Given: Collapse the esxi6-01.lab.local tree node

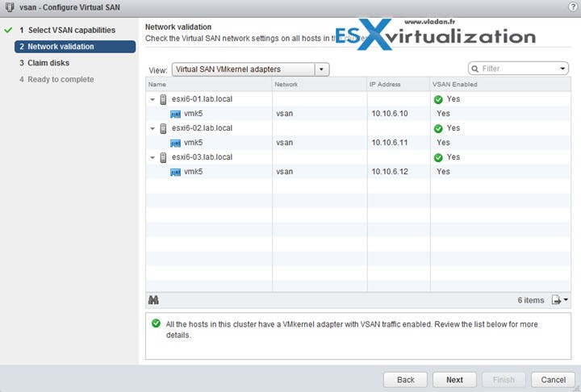Looking at the screenshot, I should coord(153,99).
